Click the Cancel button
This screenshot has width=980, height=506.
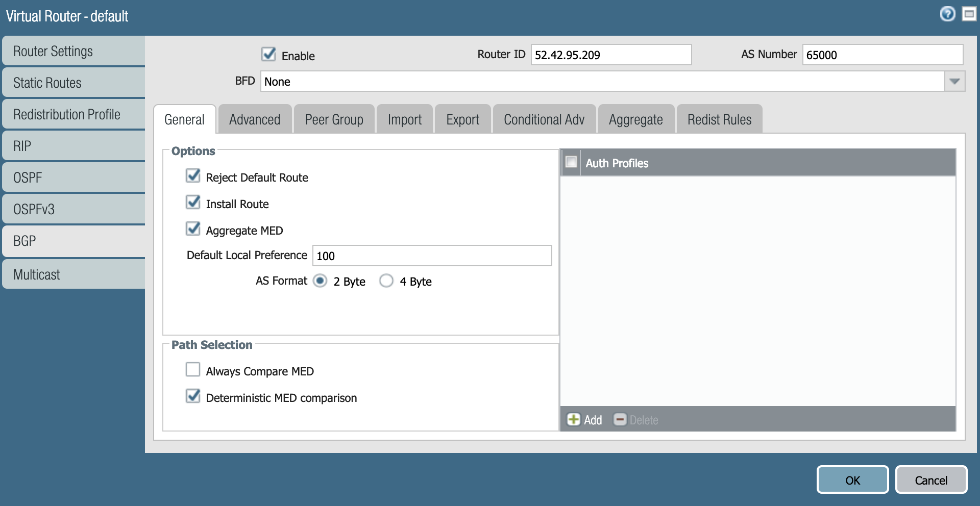pos(930,480)
